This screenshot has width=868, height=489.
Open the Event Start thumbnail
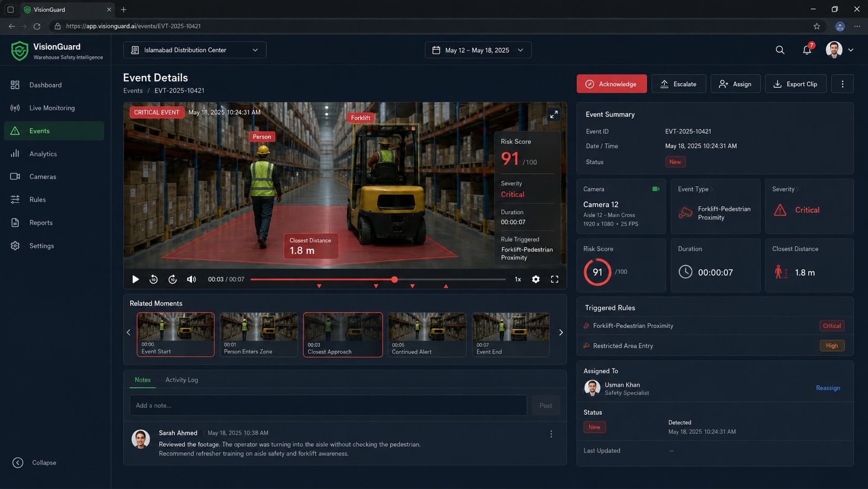pos(175,335)
